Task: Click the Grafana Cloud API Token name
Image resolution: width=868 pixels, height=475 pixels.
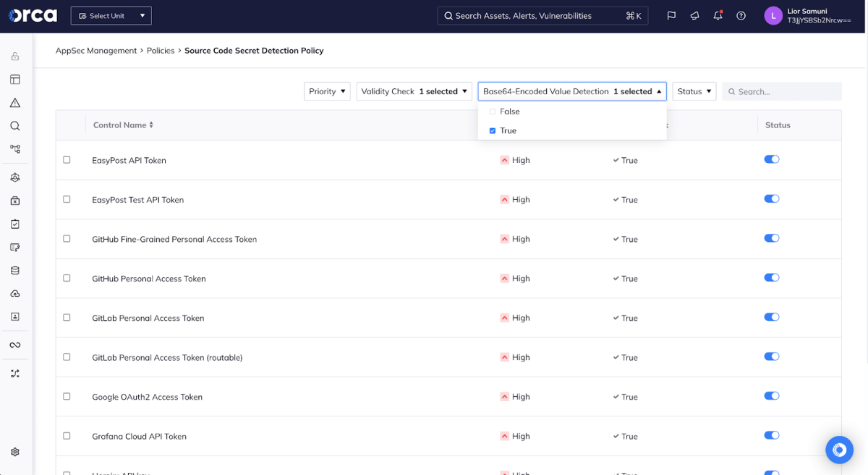Action: 139,437
